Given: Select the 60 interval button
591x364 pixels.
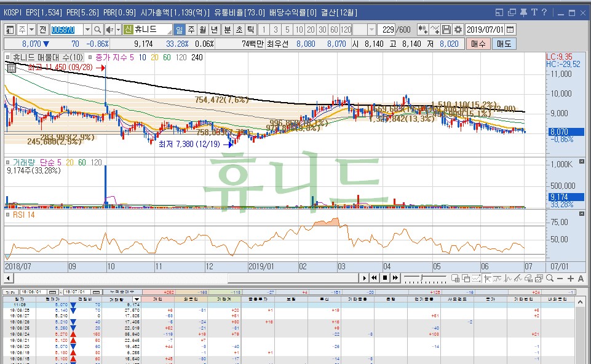Looking at the screenshot, I should point(334,30).
